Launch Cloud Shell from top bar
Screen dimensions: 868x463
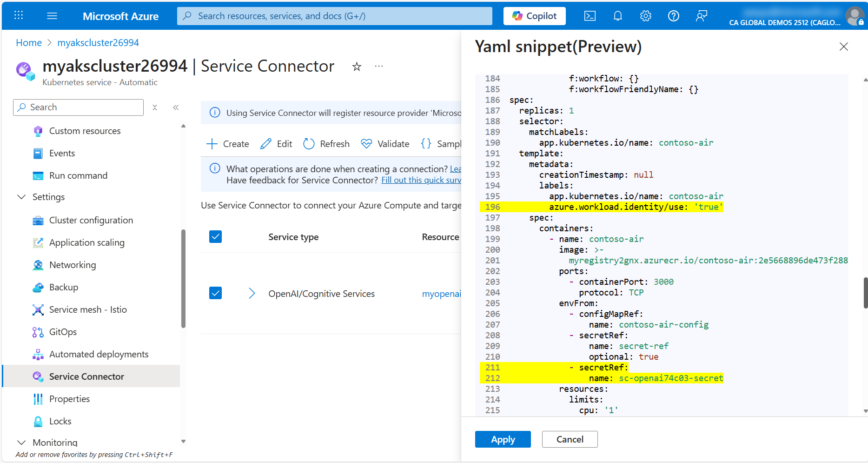point(590,15)
